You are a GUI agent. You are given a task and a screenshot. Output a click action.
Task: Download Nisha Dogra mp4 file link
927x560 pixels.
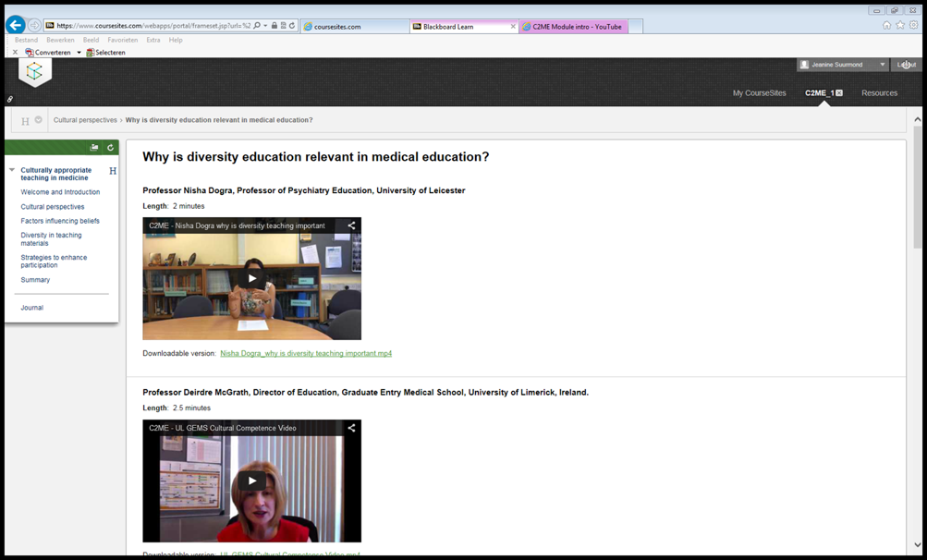306,353
